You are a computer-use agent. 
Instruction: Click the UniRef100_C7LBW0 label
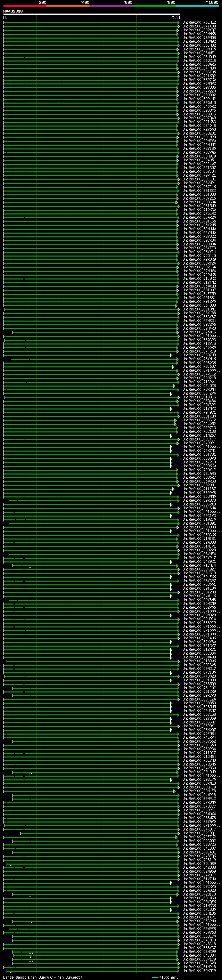coord(199,910)
